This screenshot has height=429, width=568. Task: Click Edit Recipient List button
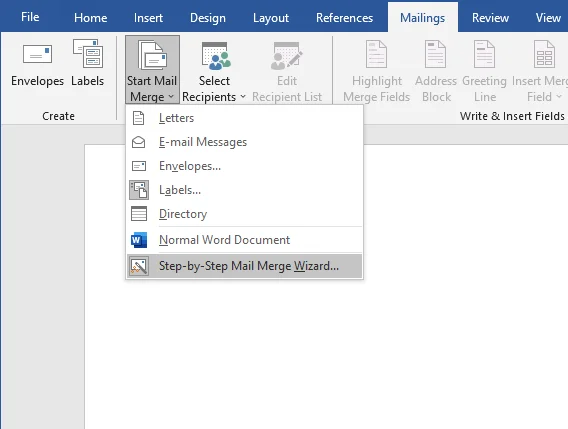[x=287, y=72]
